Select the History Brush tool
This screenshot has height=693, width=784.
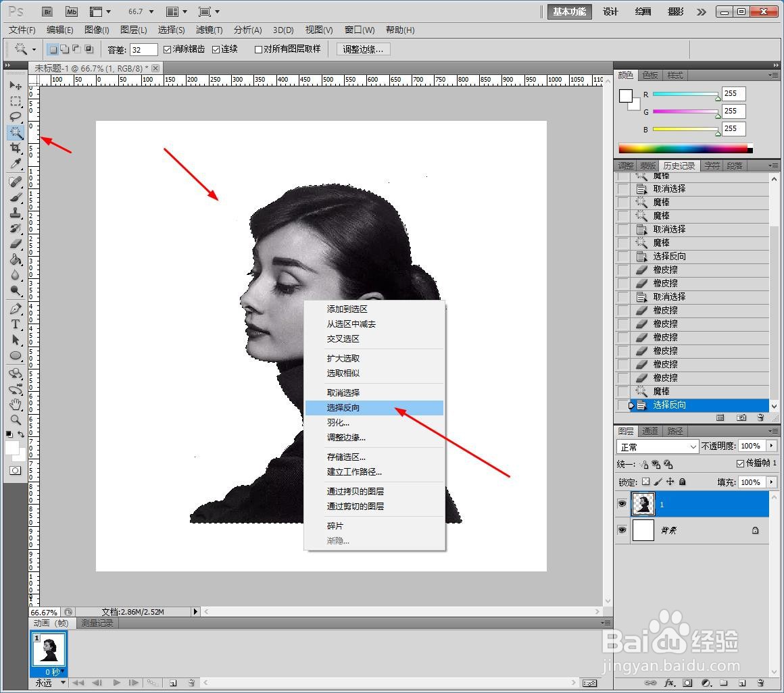point(16,228)
